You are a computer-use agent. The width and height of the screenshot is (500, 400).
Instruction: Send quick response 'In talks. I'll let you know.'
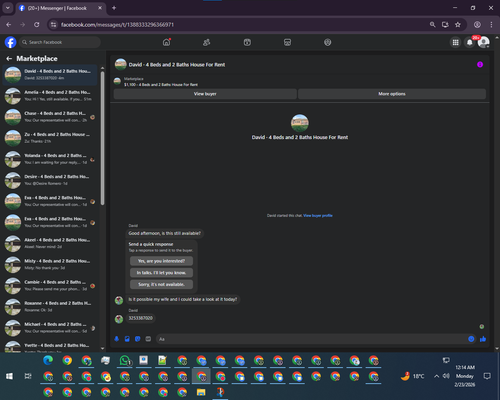(x=161, y=273)
